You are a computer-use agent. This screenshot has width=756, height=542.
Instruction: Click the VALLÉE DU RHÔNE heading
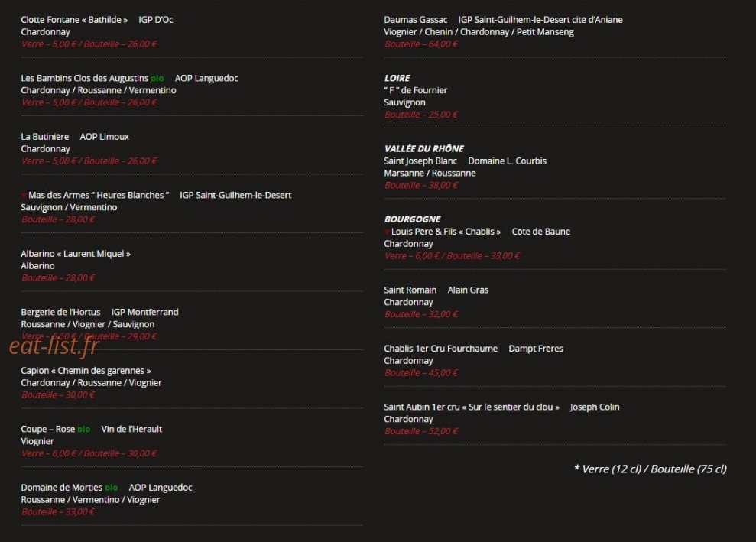tap(423, 148)
